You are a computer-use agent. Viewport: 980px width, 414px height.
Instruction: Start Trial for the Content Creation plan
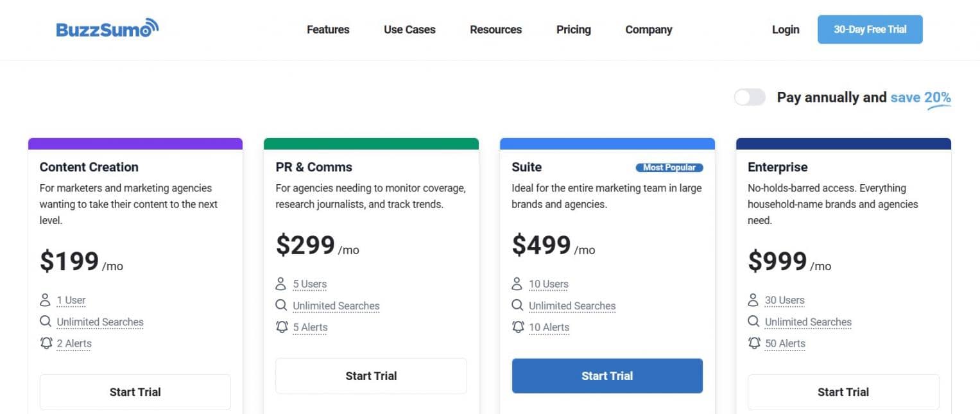click(135, 392)
